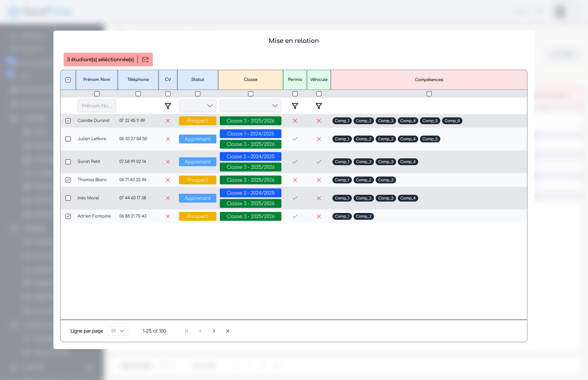Open the rows per page dropdown

(x=118, y=331)
